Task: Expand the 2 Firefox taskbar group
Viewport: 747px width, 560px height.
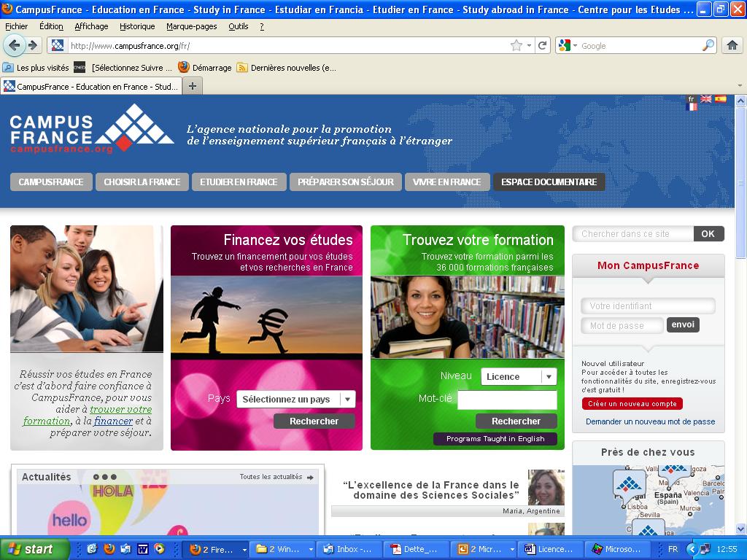Action: pos(244,550)
